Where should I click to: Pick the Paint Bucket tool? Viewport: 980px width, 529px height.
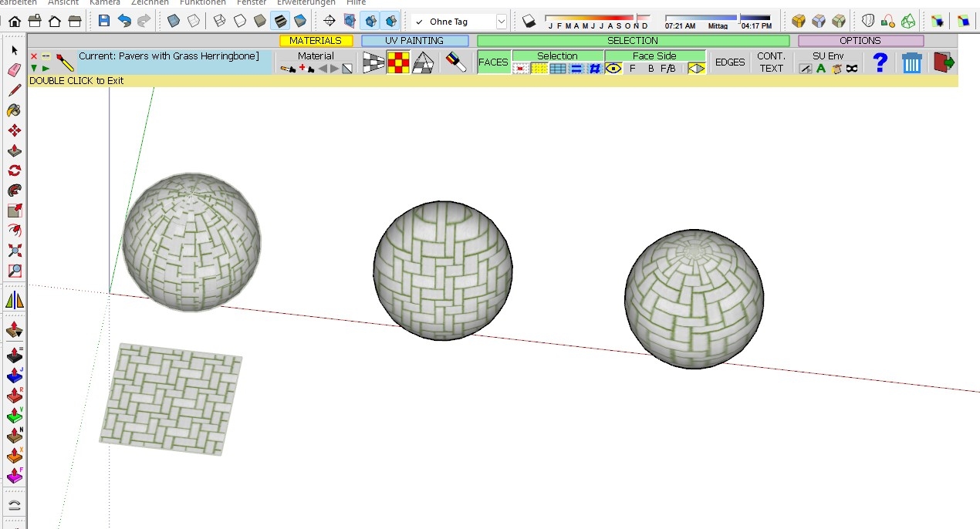14,110
